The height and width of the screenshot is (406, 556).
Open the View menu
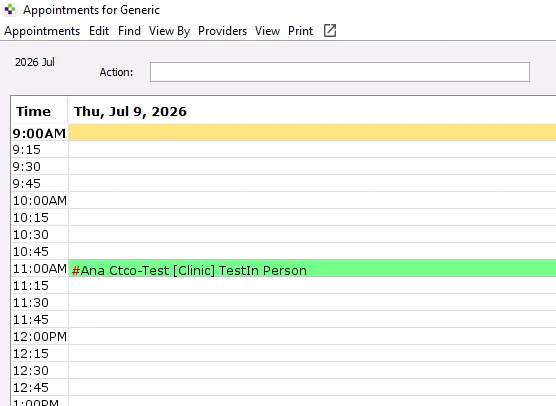267,31
